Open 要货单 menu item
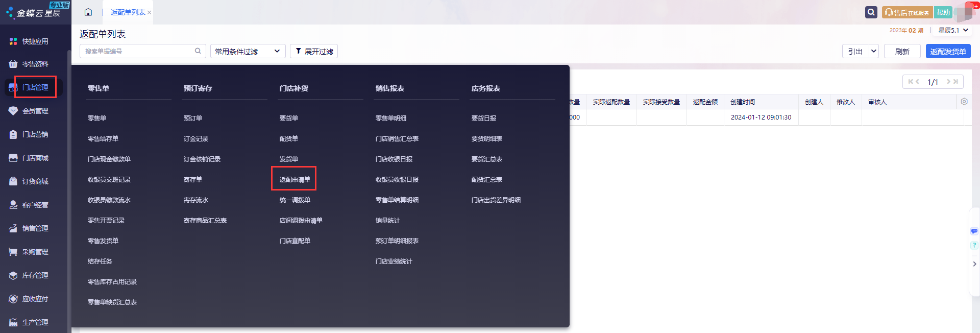The image size is (980, 333). pyautogui.click(x=289, y=118)
